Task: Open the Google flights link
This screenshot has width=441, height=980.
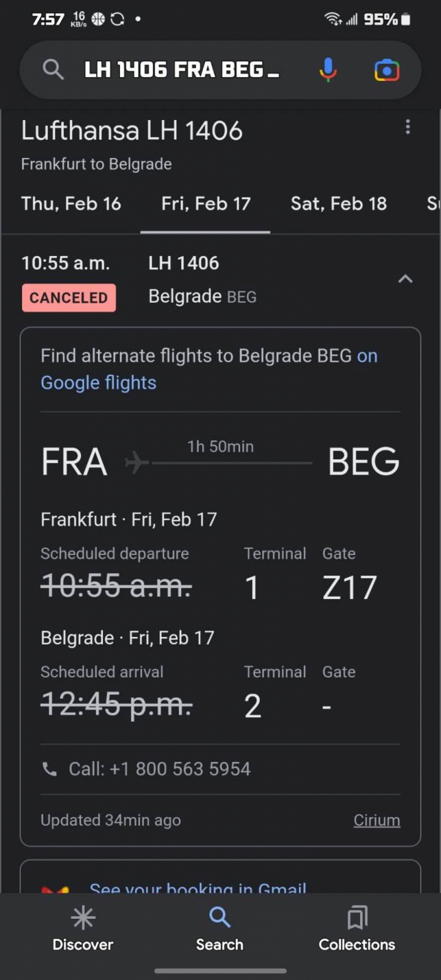Action: pos(98,383)
